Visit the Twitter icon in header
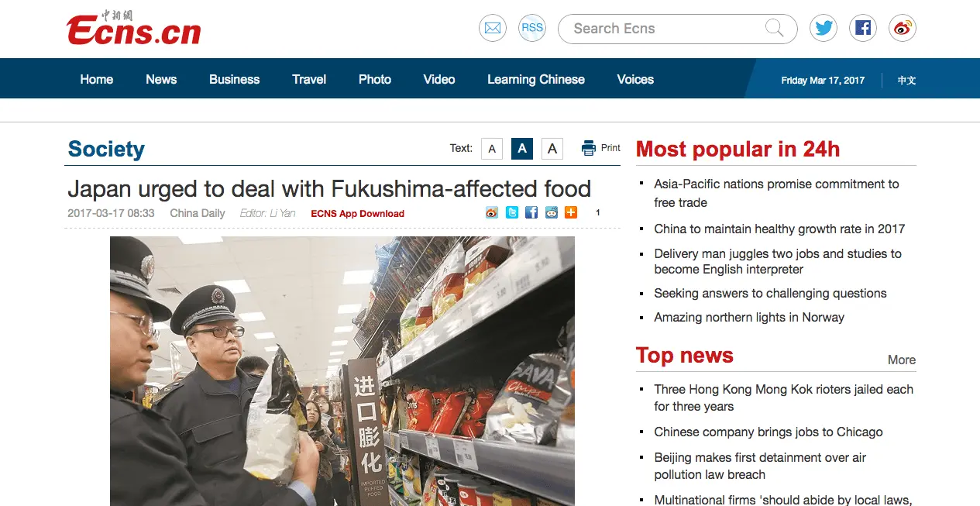Image resolution: width=980 pixels, height=506 pixels. [x=824, y=29]
